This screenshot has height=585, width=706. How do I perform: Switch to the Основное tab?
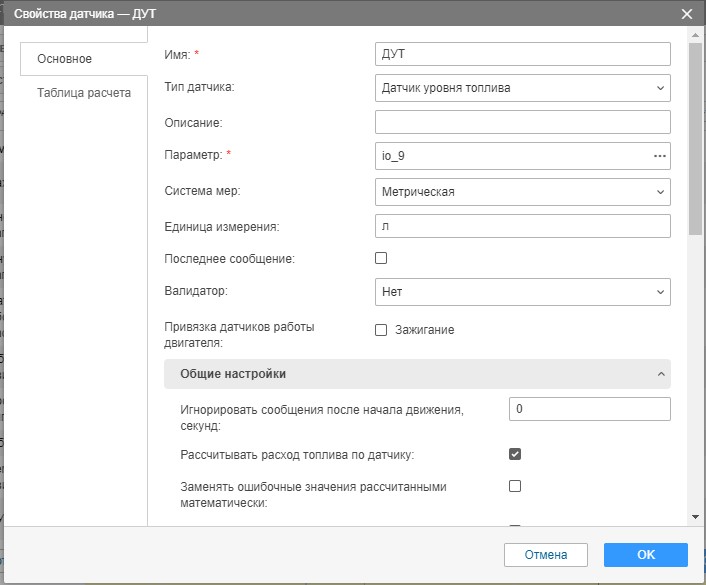tap(65, 59)
